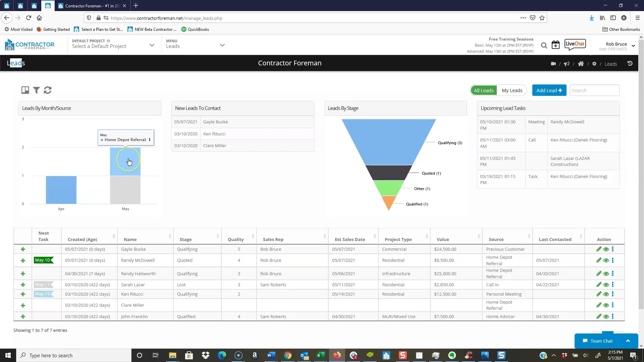View Randy McDowell lead with eye icon
The height and width of the screenshot is (362, 644).
point(606,260)
